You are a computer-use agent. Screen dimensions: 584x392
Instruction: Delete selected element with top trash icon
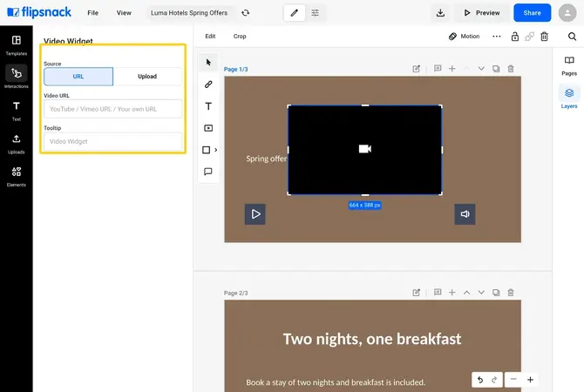[x=544, y=36]
